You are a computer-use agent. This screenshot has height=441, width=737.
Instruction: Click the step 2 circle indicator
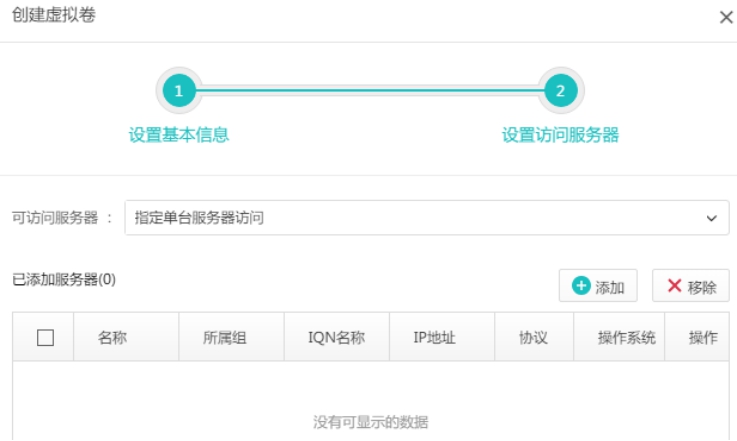(560, 91)
